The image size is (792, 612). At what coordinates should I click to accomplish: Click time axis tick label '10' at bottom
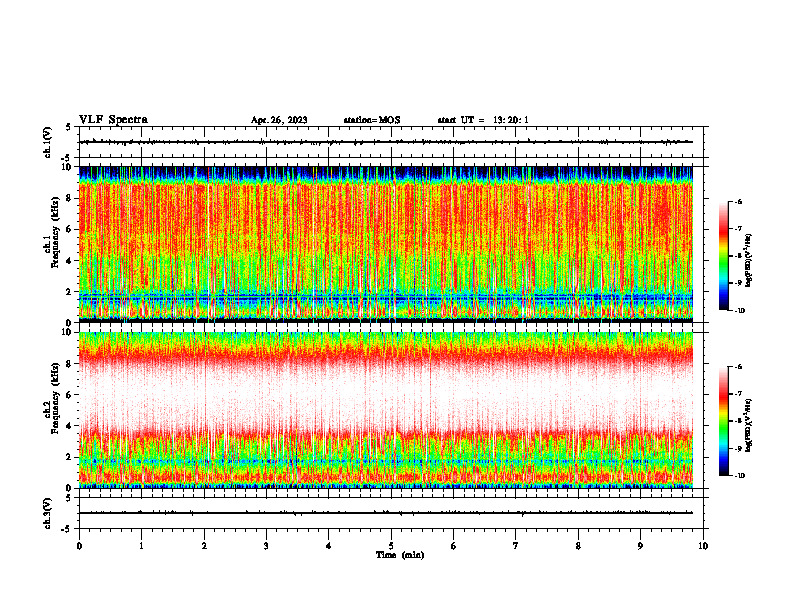[703, 546]
